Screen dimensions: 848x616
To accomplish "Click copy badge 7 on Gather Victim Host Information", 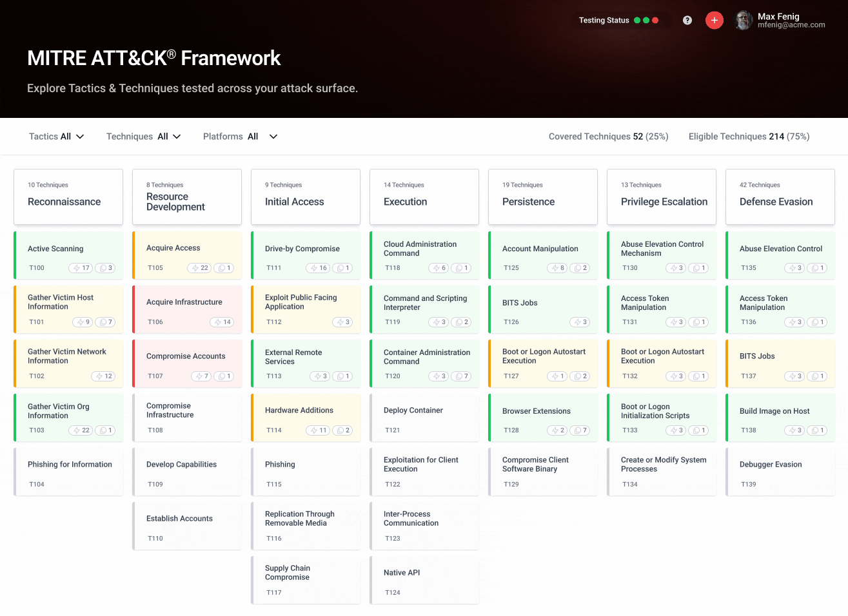I will tap(106, 322).
